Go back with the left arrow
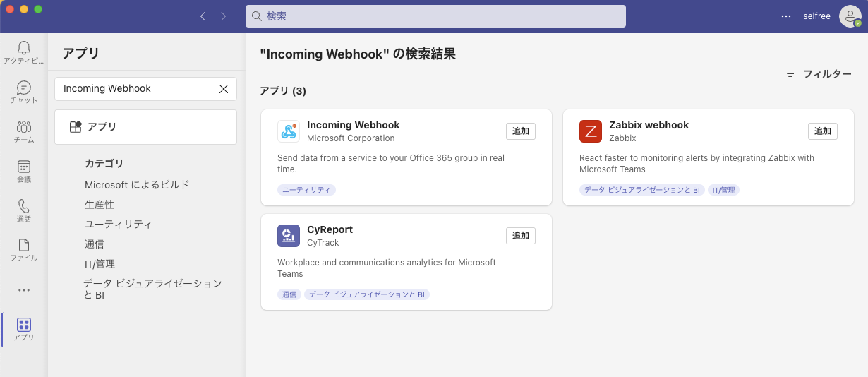The height and width of the screenshot is (377, 868). coord(203,16)
